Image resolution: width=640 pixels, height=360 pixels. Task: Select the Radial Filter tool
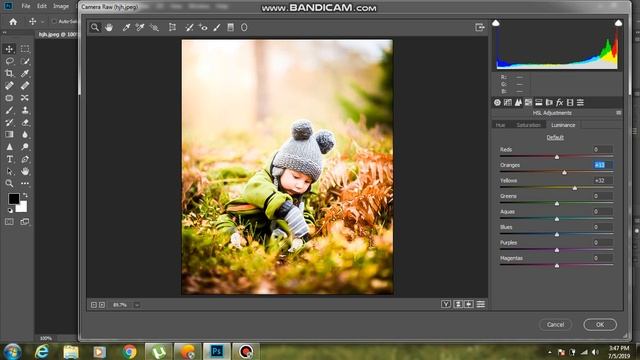[x=244, y=27]
